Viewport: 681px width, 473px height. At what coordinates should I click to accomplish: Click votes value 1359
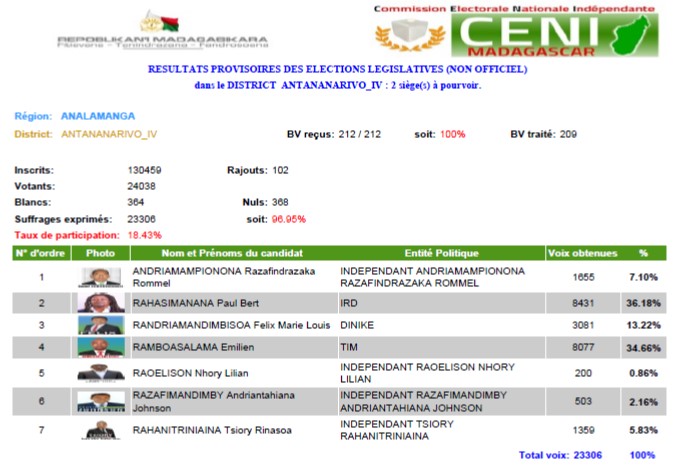(x=583, y=430)
